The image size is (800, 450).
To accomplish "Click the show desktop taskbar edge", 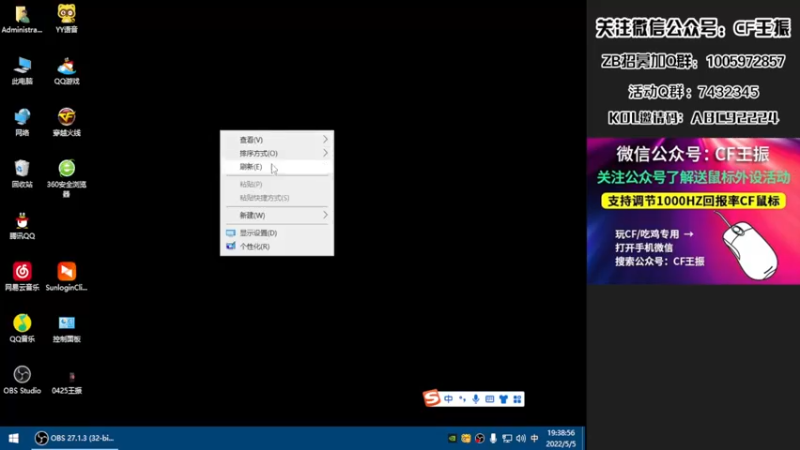I will click(x=583, y=438).
